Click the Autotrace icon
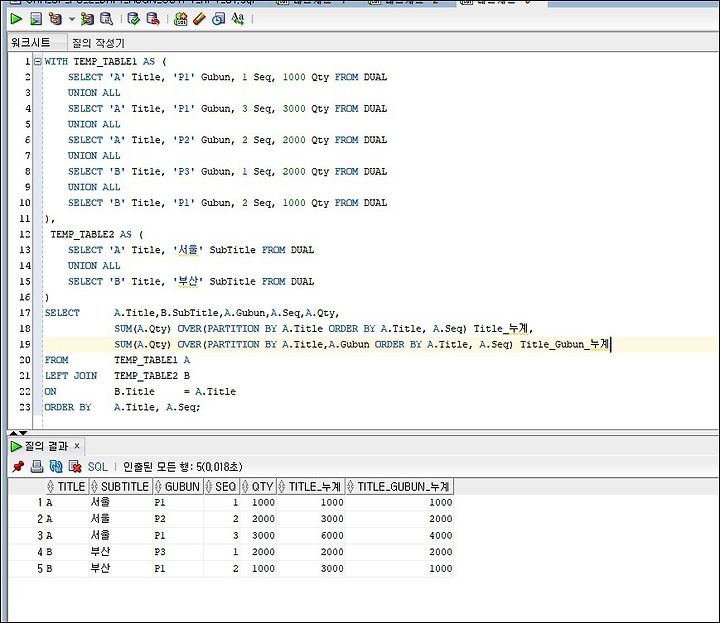720x623 pixels. click(87, 19)
